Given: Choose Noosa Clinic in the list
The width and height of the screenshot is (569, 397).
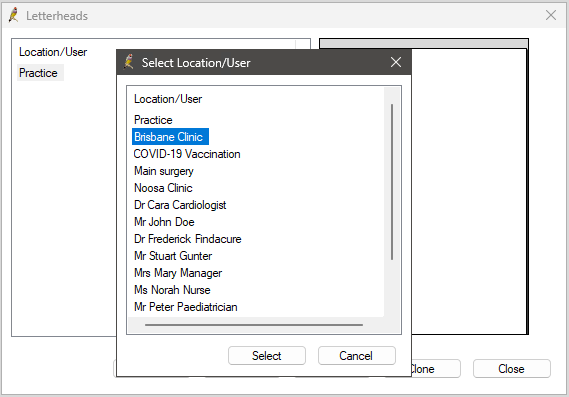Looking at the screenshot, I should point(163,188).
